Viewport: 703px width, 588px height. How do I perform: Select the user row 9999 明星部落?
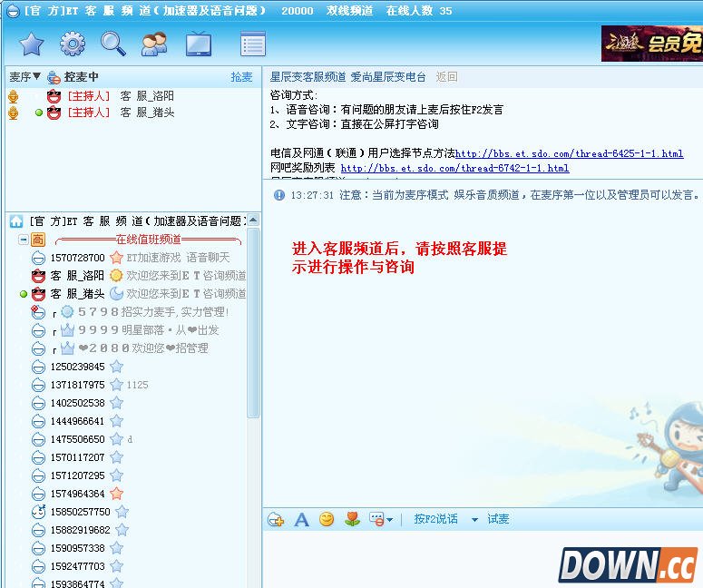[139, 330]
